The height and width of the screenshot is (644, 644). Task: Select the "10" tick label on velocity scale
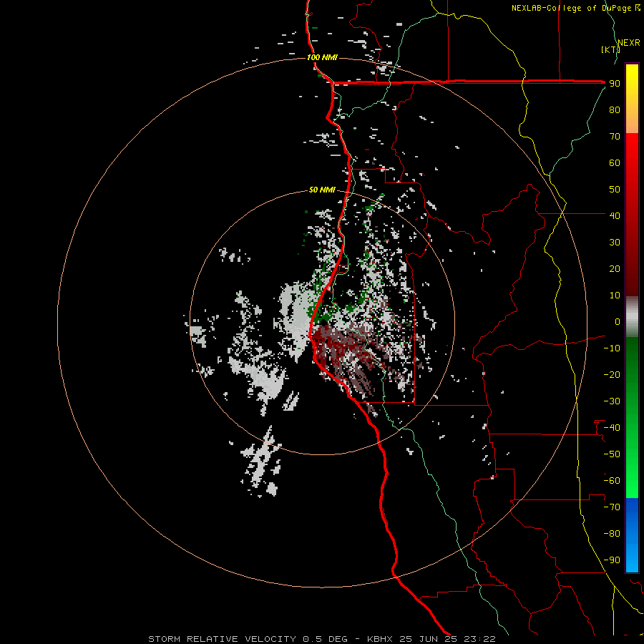615,296
